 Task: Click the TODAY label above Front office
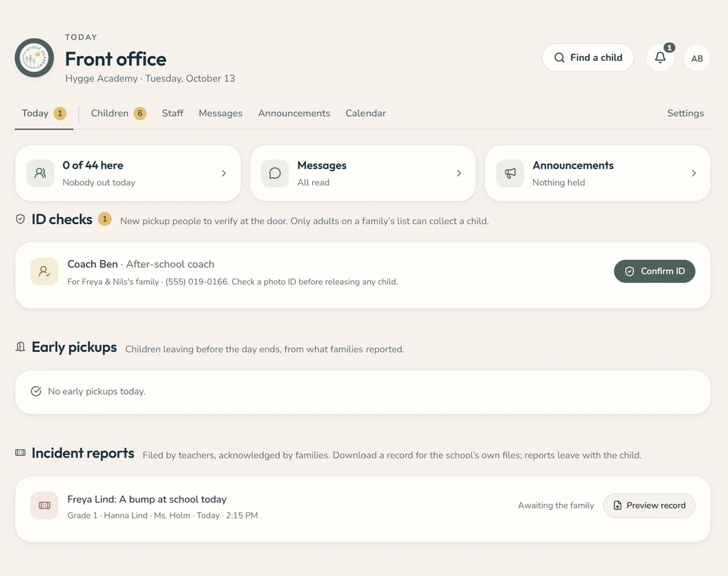81,37
